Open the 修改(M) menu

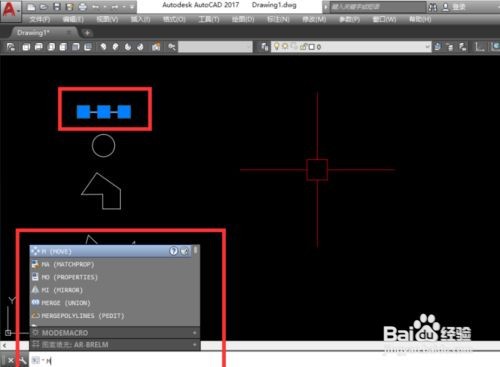(x=314, y=19)
